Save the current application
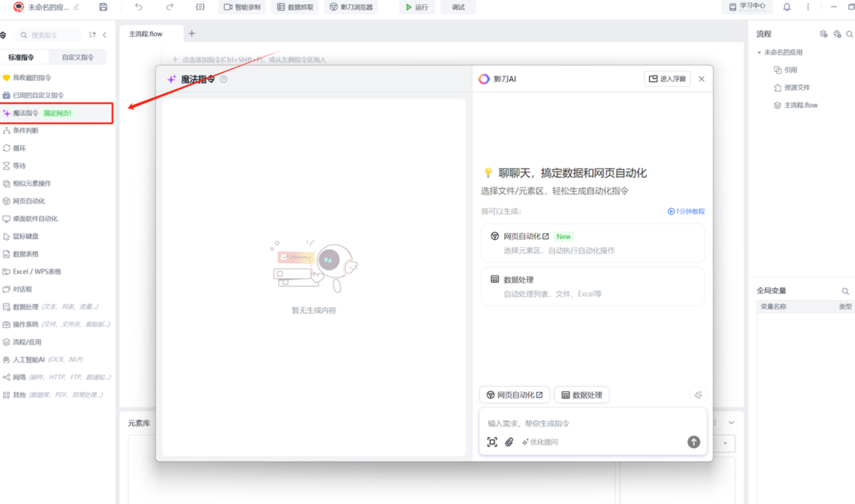 tap(102, 7)
